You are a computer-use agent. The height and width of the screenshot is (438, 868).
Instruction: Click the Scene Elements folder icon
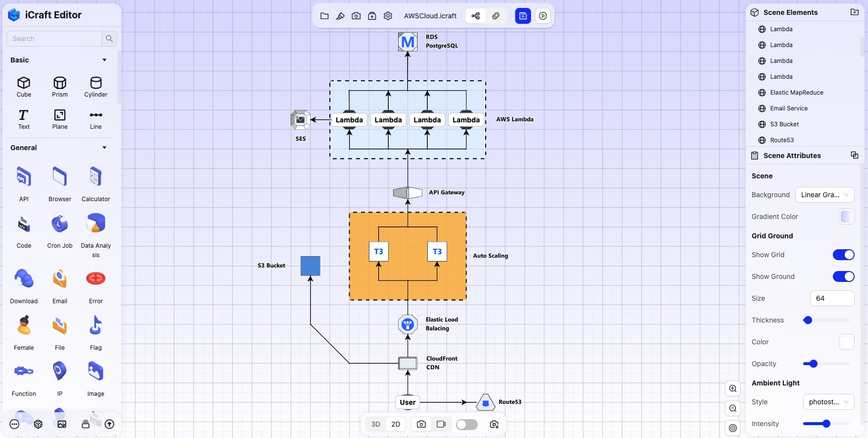[855, 12]
